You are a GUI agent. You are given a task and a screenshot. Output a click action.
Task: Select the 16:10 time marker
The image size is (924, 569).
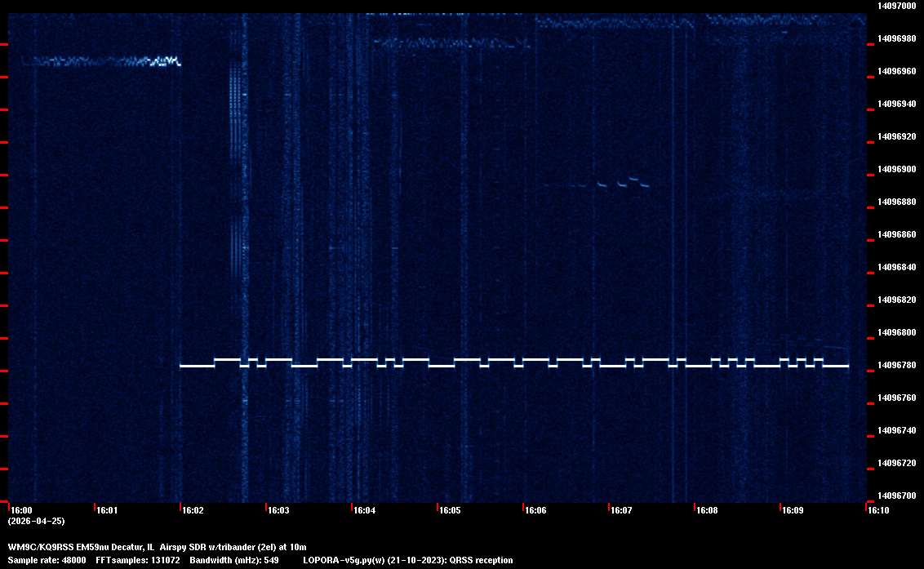[878, 511]
